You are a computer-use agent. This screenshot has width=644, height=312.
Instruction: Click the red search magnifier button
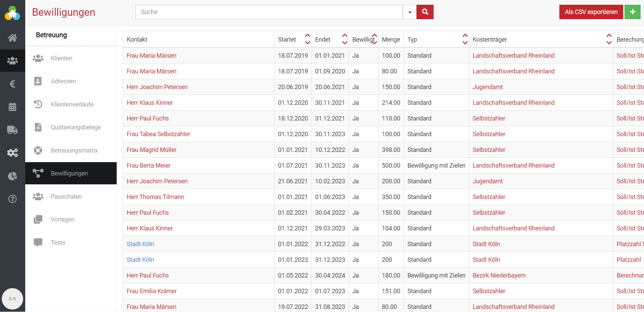coord(425,12)
